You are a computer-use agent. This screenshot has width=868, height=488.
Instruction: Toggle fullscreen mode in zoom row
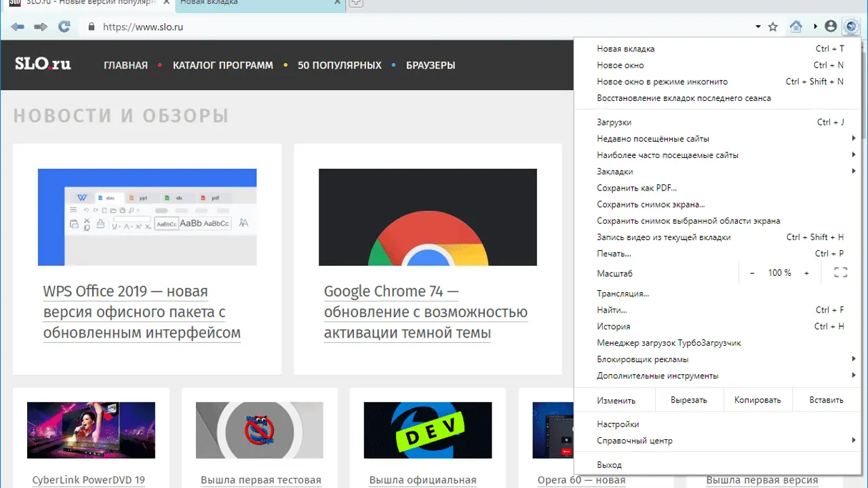coord(840,272)
